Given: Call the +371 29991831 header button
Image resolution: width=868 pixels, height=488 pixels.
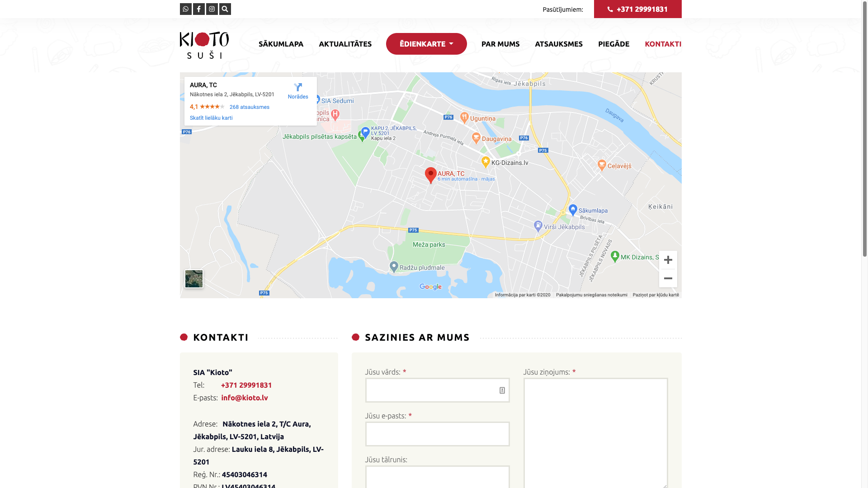Looking at the screenshot, I should coord(637,9).
